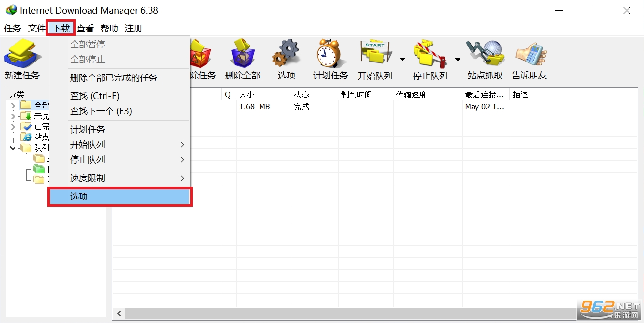Expand the 未完 category tree node
This screenshot has height=323, width=644.
coord(13,116)
